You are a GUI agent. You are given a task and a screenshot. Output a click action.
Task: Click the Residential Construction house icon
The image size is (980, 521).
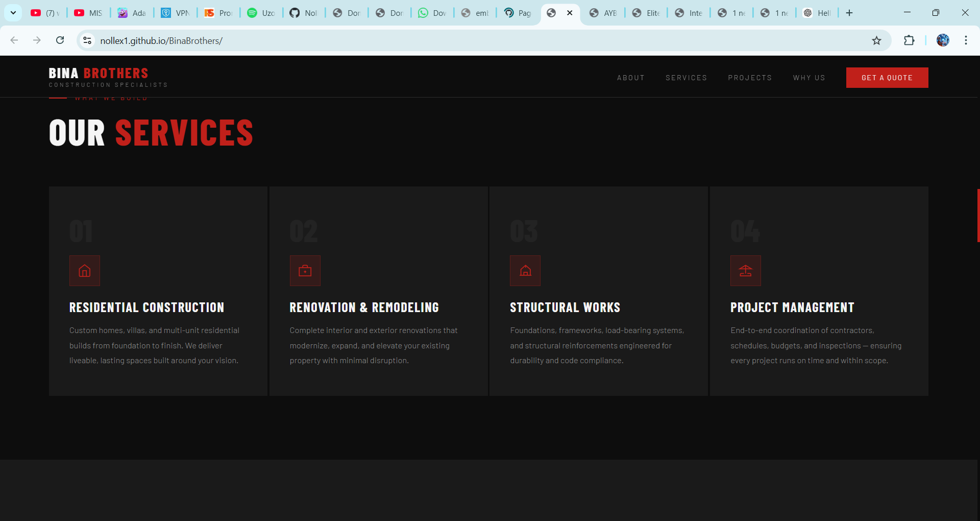(x=85, y=271)
